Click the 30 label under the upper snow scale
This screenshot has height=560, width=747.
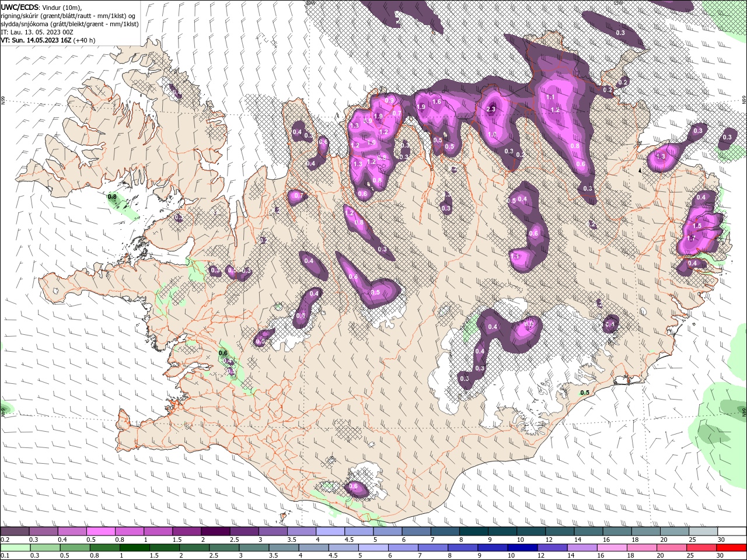pos(720,540)
